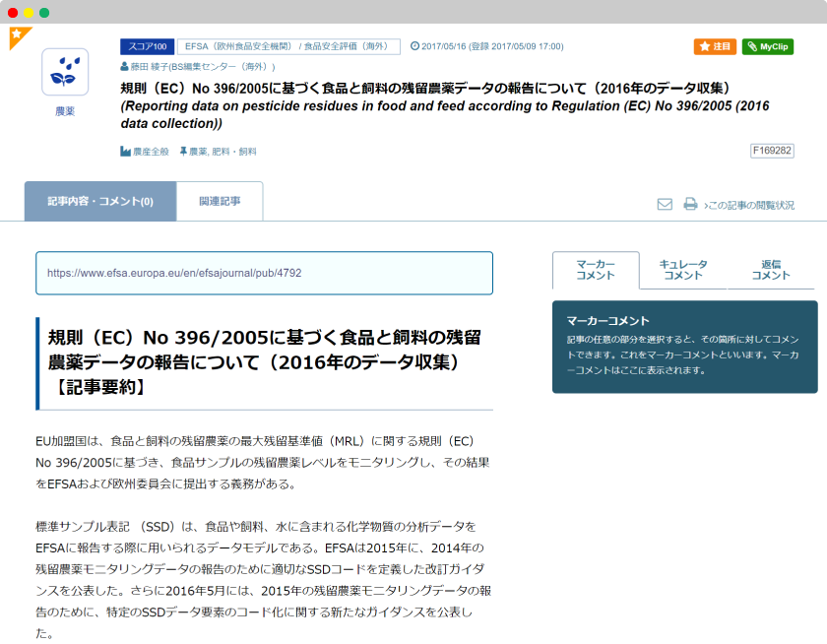This screenshot has width=827, height=644.
Task: Click the envelope mail icon
Action: coord(665,205)
